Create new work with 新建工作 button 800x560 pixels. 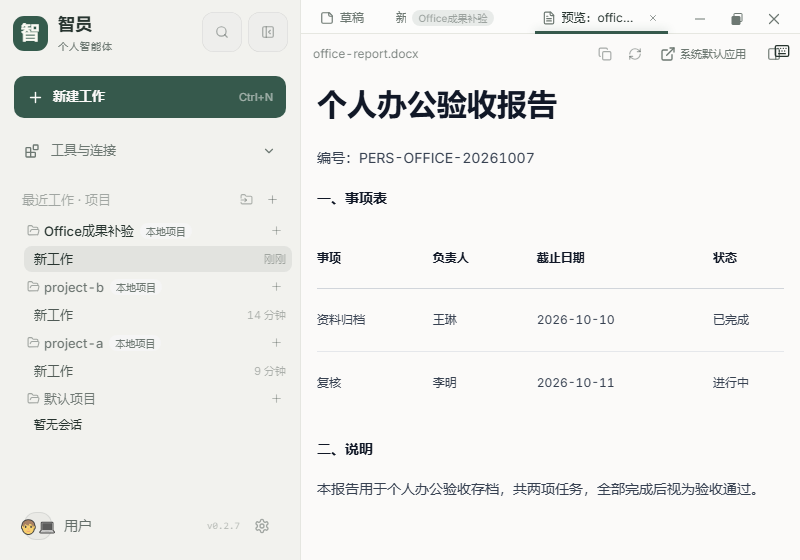(150, 97)
